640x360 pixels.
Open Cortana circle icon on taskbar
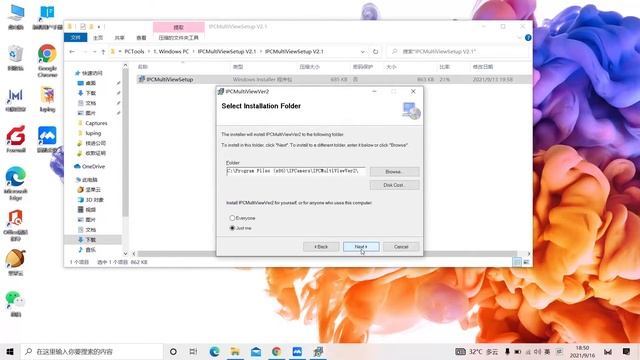pos(173,351)
